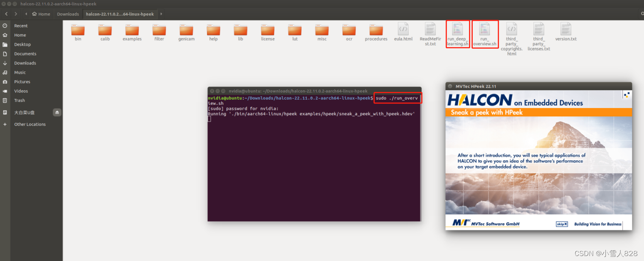Viewport: 644px width, 261px height.
Task: Select the run_deep_learning.sh script icon
Action: tap(457, 32)
